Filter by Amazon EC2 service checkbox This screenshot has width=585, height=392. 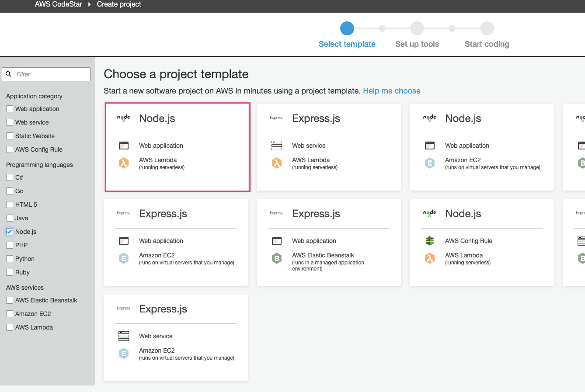[10, 314]
